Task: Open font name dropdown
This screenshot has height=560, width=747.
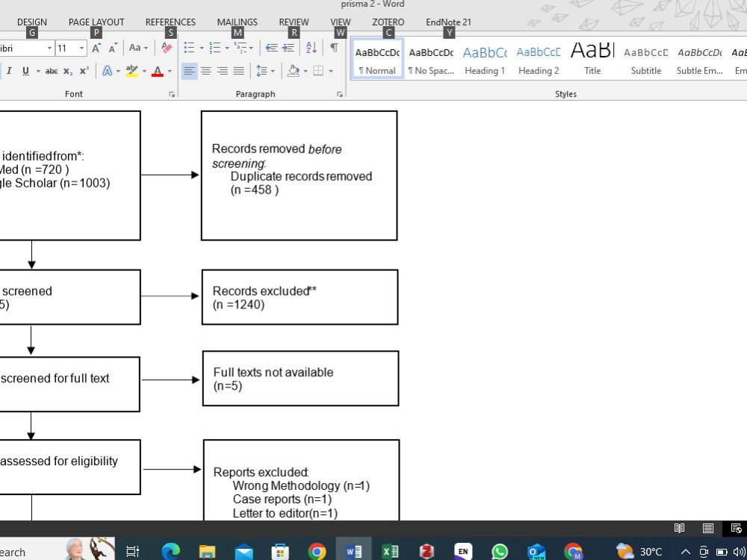Action: pos(49,48)
